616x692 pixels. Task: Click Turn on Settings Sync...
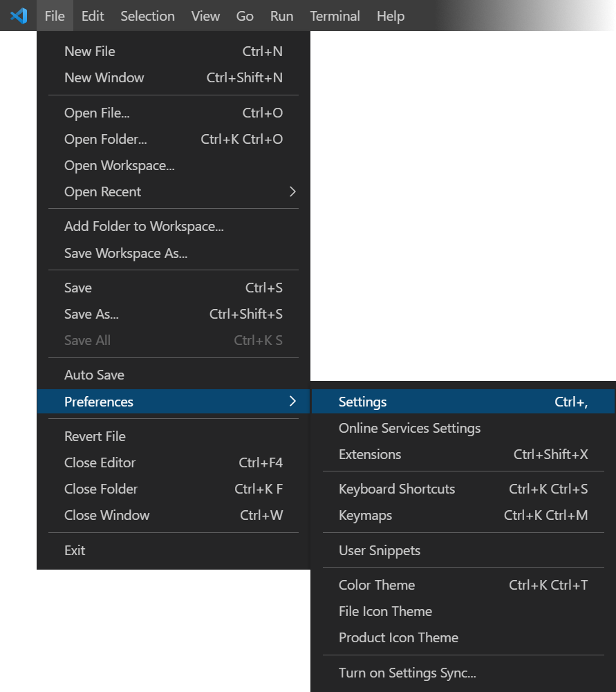[x=407, y=673]
